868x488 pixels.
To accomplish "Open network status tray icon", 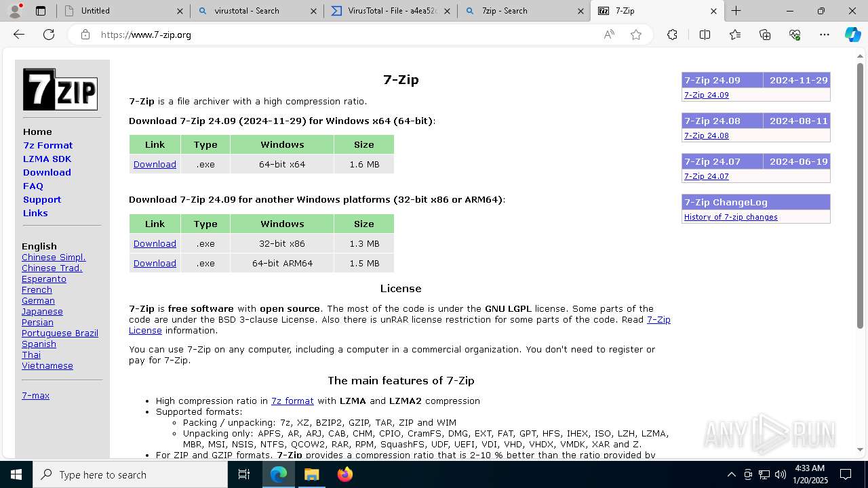I will [x=764, y=474].
